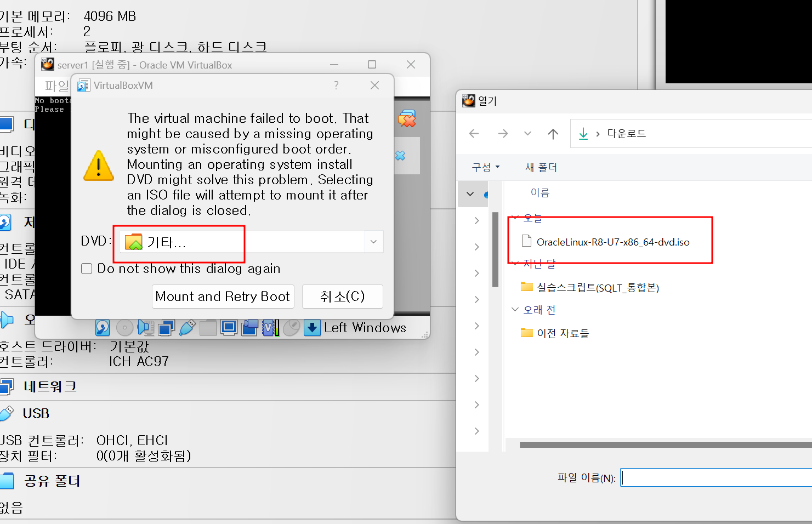
Task: Open the 구성 dropdown menu
Action: (x=486, y=167)
